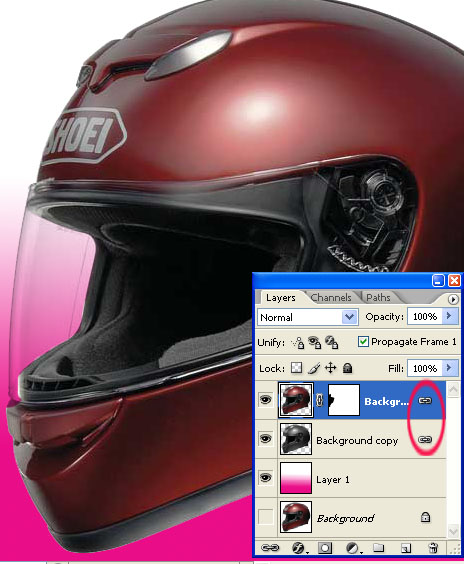
Task: Close the Layers palette window
Action: coord(454,281)
